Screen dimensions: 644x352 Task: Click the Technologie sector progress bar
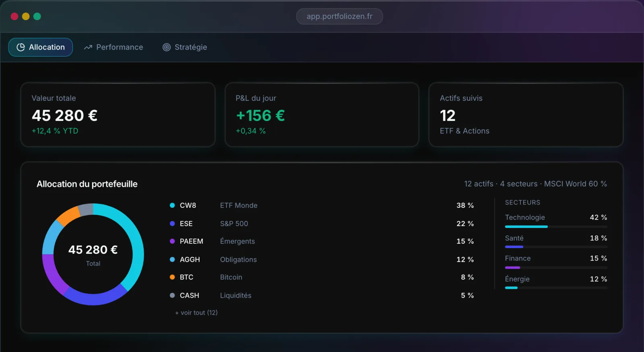pyautogui.click(x=556, y=227)
